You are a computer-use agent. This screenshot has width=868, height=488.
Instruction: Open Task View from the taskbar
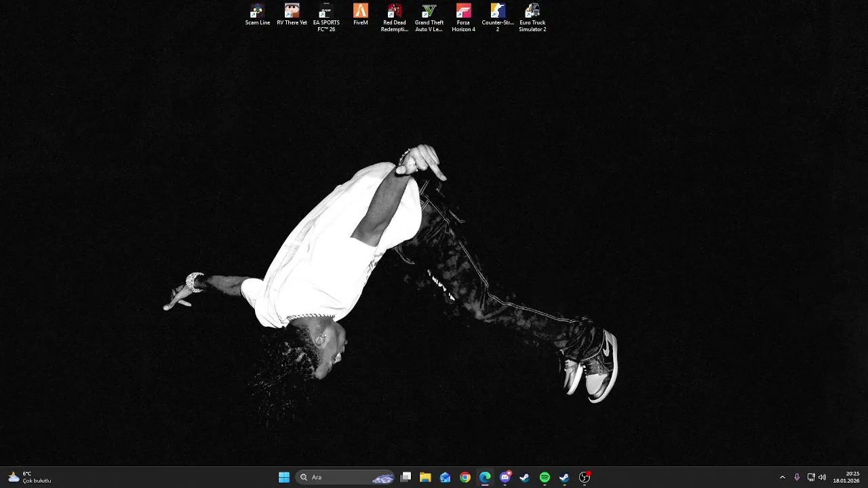[x=406, y=477]
